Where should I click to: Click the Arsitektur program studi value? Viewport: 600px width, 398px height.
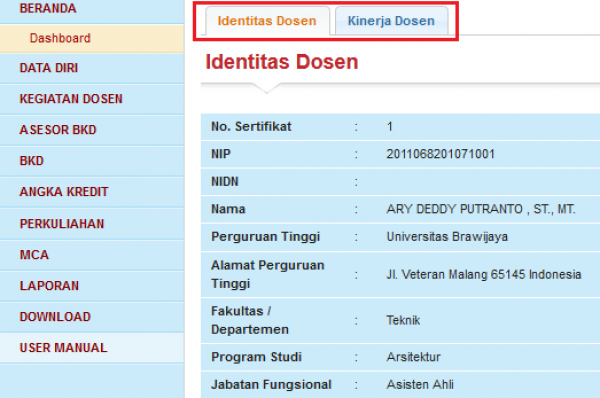pos(413,357)
